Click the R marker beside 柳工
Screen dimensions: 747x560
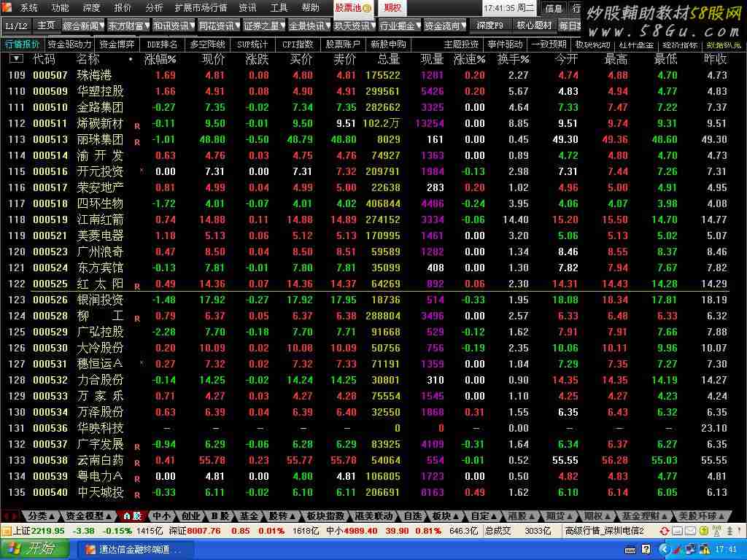[x=137, y=319]
